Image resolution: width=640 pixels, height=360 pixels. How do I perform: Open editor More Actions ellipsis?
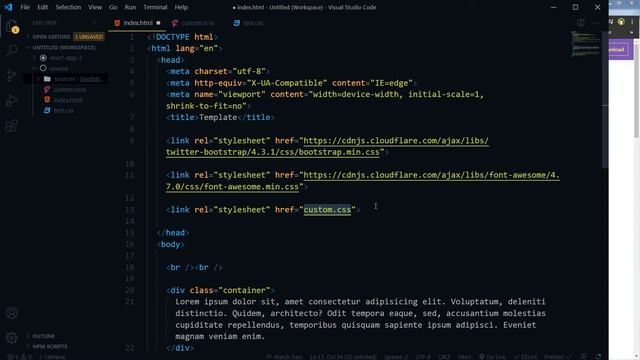[x=596, y=23]
